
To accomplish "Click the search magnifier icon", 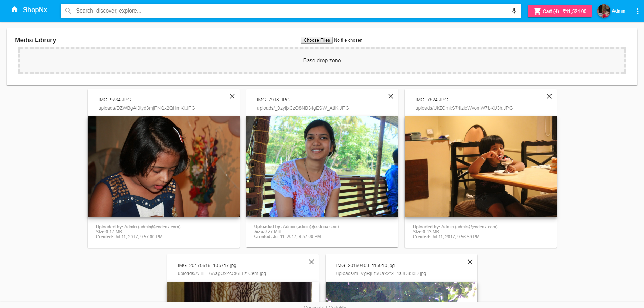I will point(68,11).
